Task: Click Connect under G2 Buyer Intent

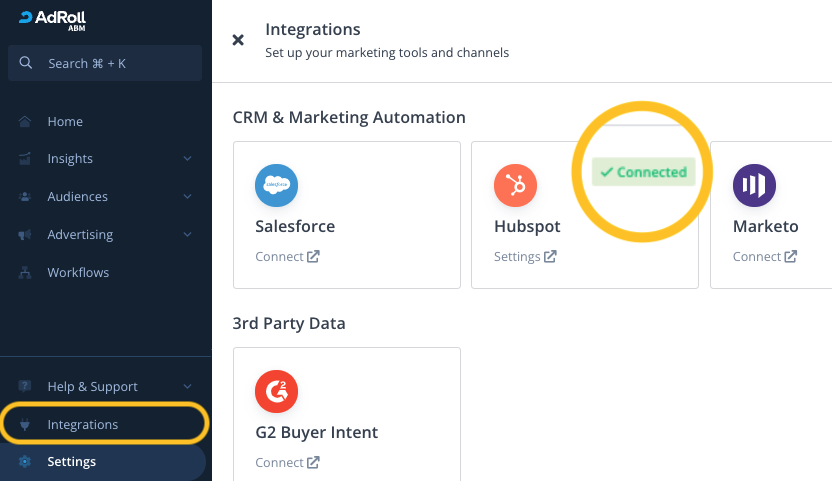Action: point(287,463)
